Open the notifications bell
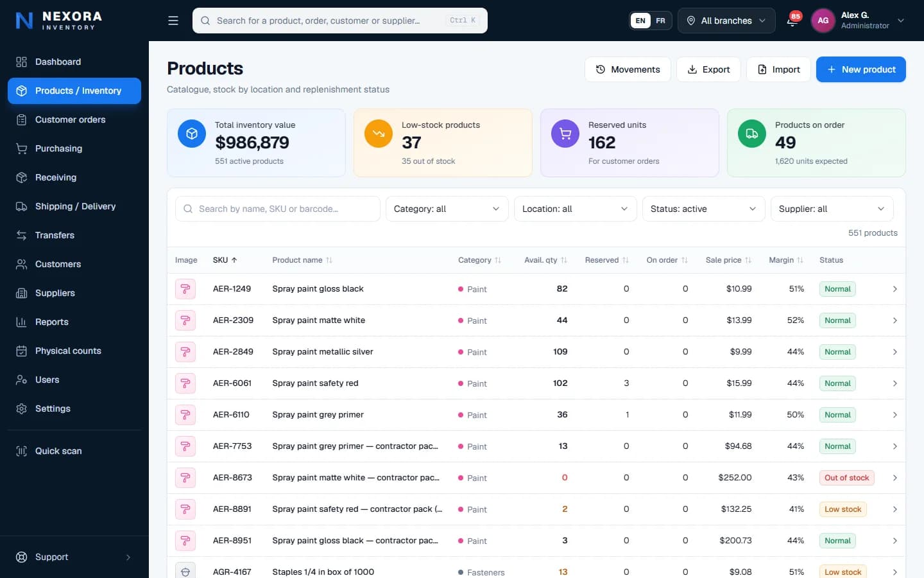Screen dimensions: 924x578 792,21
